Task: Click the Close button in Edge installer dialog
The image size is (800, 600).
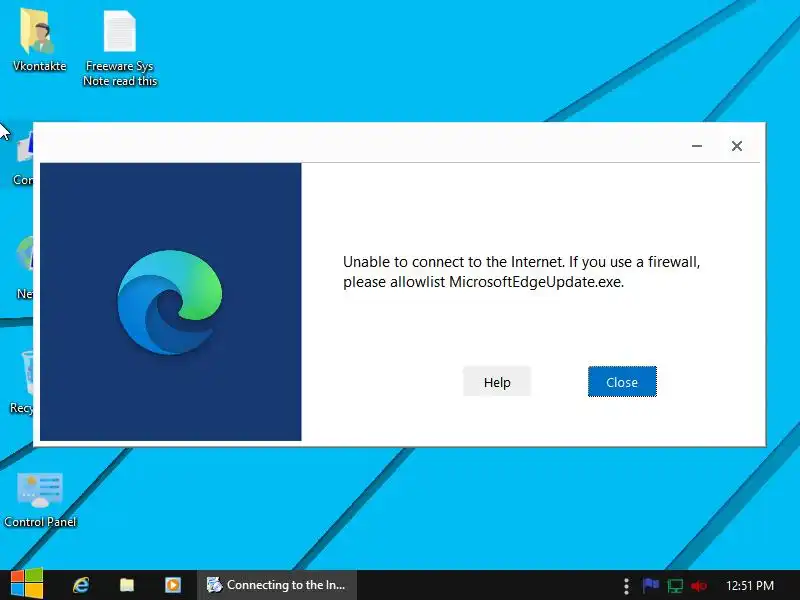Action: [x=622, y=382]
